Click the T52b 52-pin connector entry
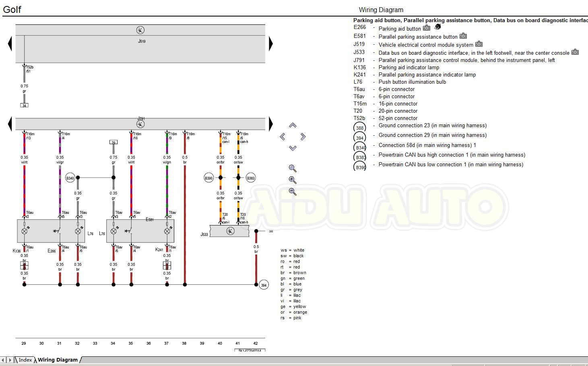 386,118
